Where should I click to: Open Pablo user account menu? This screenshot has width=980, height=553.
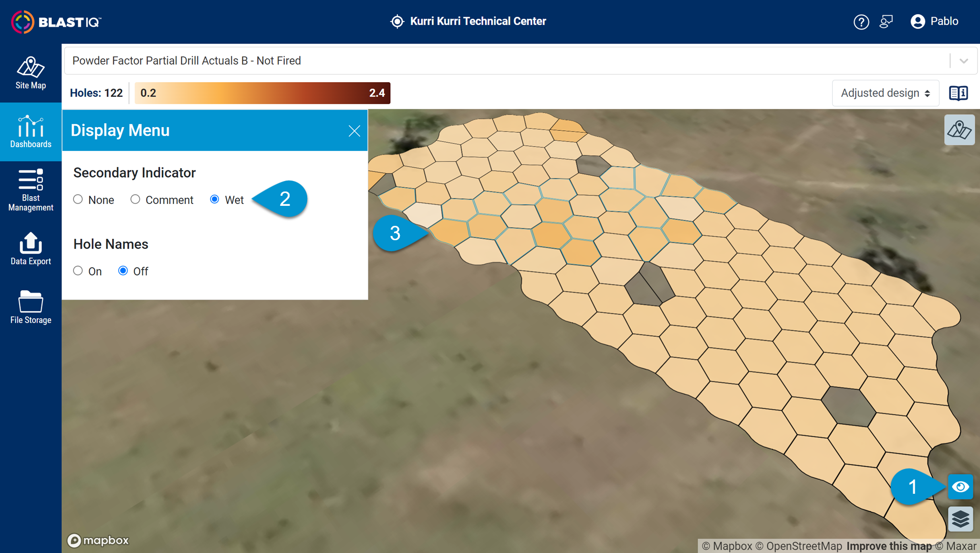coord(934,21)
